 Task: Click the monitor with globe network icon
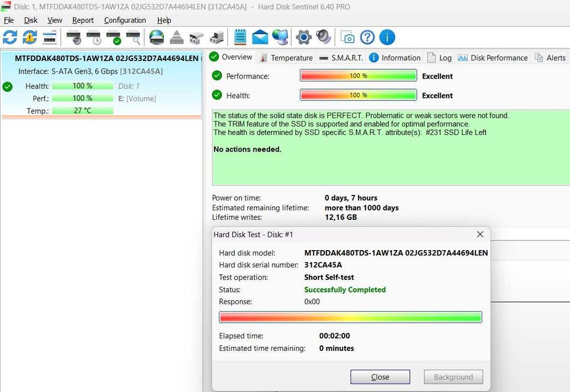click(280, 37)
